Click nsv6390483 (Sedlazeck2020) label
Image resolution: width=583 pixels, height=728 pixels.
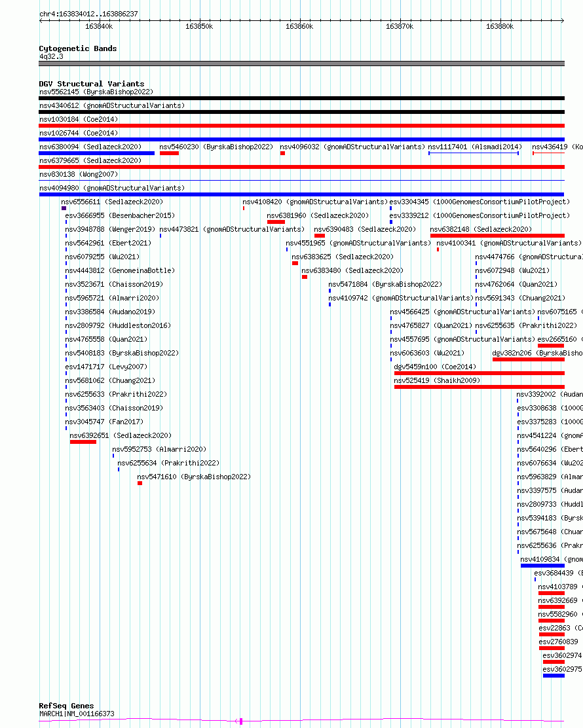[365, 229]
